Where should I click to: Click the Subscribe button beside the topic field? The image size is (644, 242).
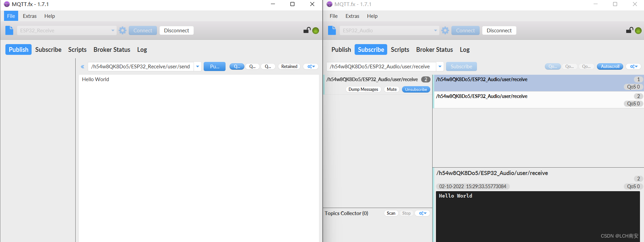[x=461, y=67]
